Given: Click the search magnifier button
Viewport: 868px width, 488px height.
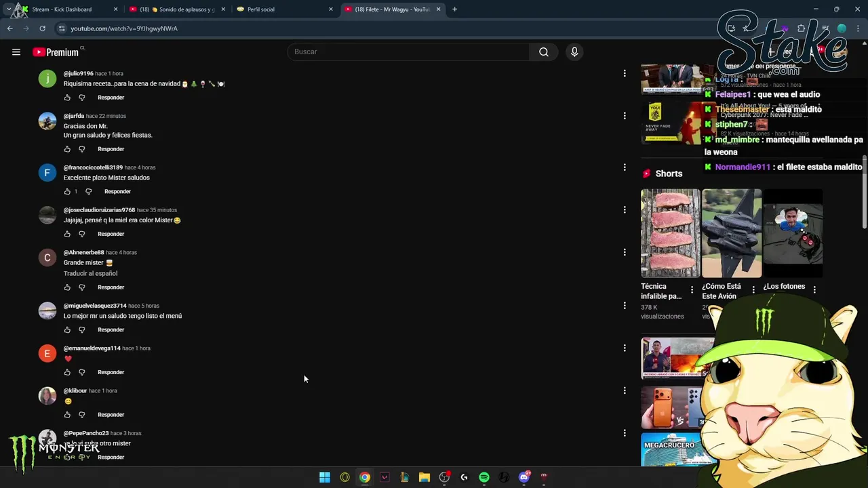Looking at the screenshot, I should click(x=544, y=52).
